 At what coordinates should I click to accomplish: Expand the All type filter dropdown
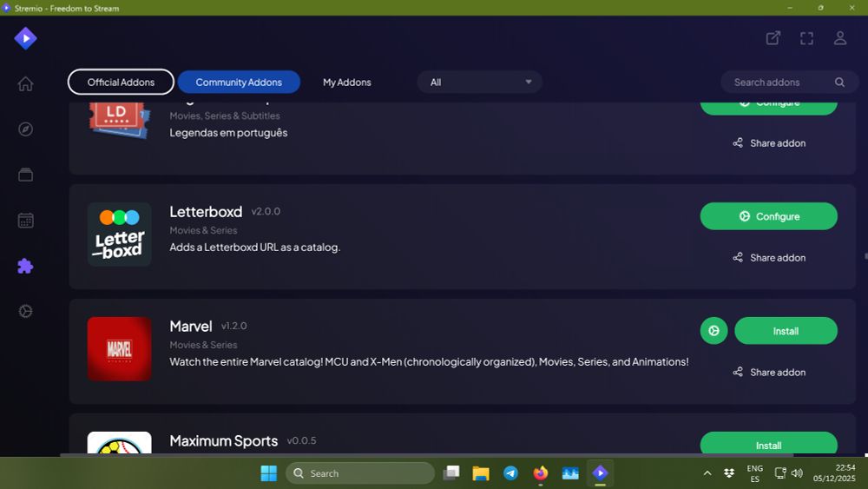(x=479, y=82)
